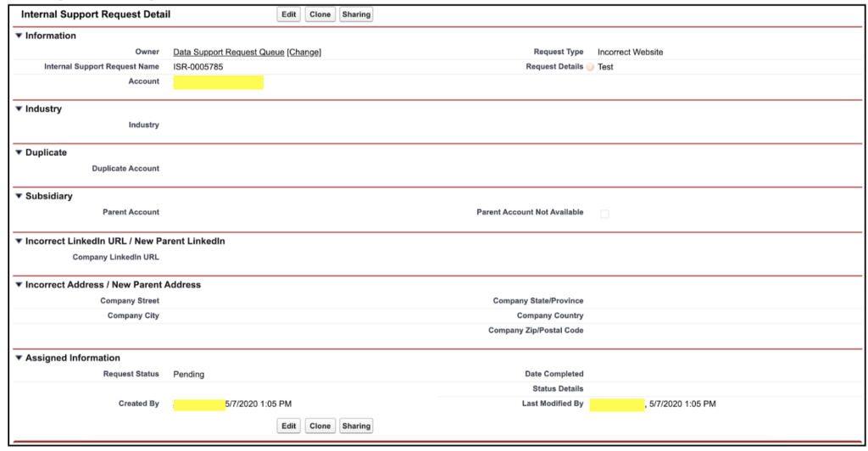
Task: Collapse the Assigned Information section
Action: [x=19, y=359]
